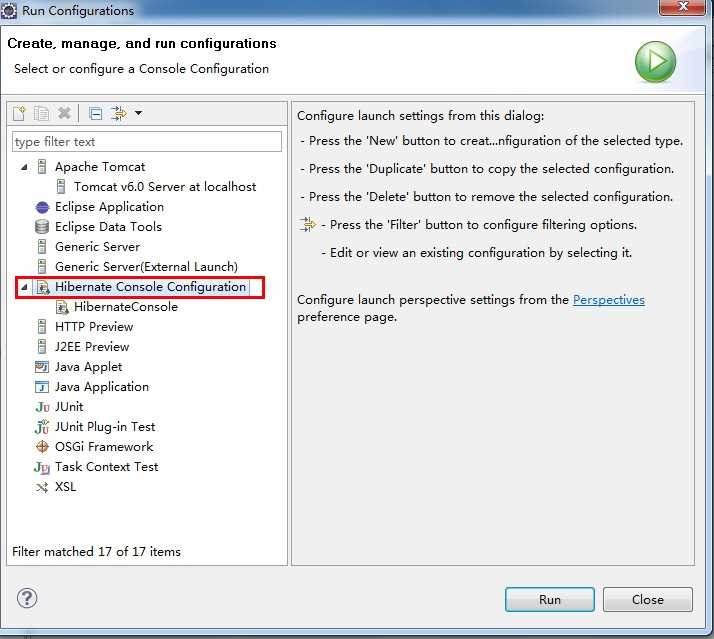
Task: Select Generic Server configuration type
Action: (97, 247)
